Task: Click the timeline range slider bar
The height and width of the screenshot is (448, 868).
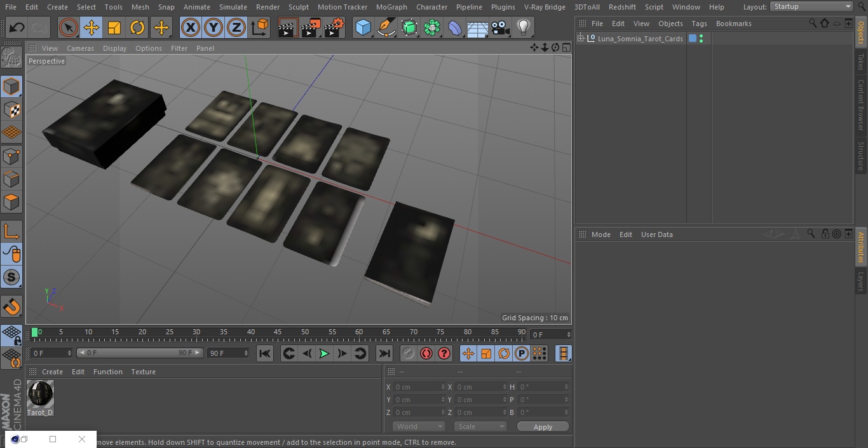Action: [x=140, y=353]
